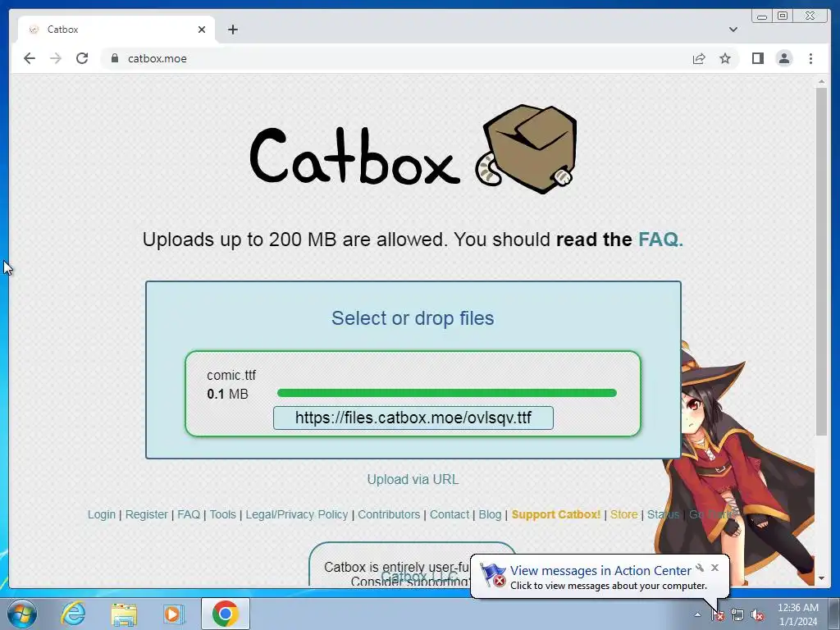Click the comic.ttf file name
This screenshot has height=630, width=840.
(231, 375)
